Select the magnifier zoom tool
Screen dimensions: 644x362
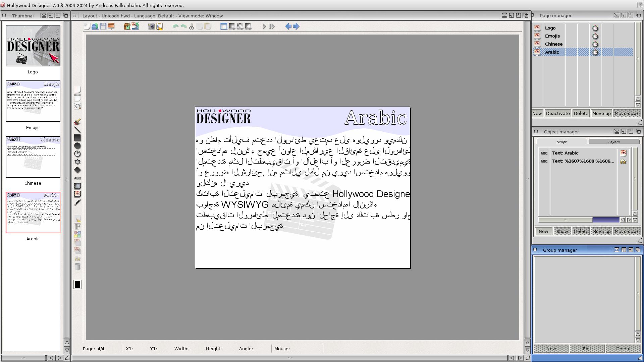(77, 106)
